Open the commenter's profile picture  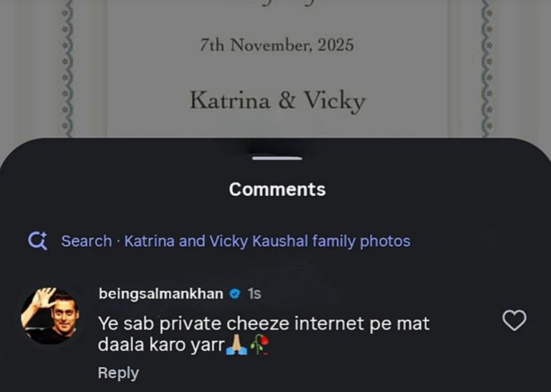[50, 315]
